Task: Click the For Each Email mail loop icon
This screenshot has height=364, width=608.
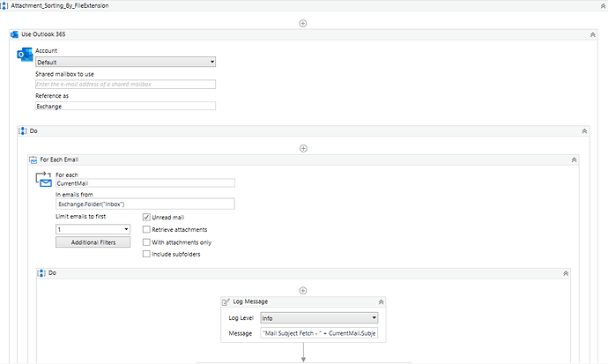Action: (x=44, y=180)
